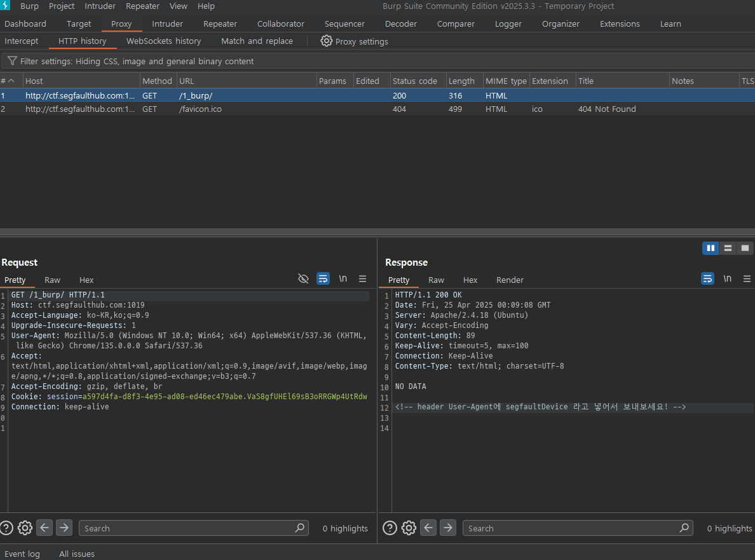This screenshot has width=755, height=560.
Task: Go to next match in Response search
Action: pyautogui.click(x=448, y=528)
